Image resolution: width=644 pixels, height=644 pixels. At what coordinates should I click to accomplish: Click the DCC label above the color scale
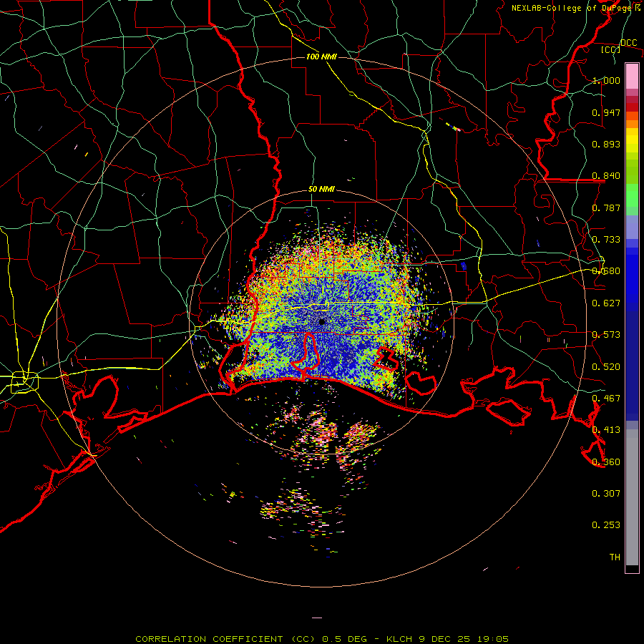pyautogui.click(x=628, y=43)
